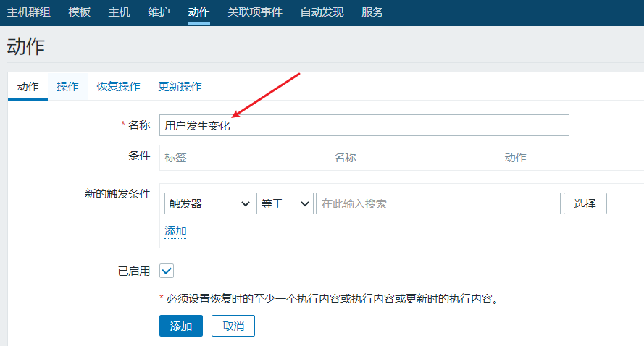Click the 动作 column header in 条件
The width and height of the screenshot is (644, 346).
click(516, 158)
